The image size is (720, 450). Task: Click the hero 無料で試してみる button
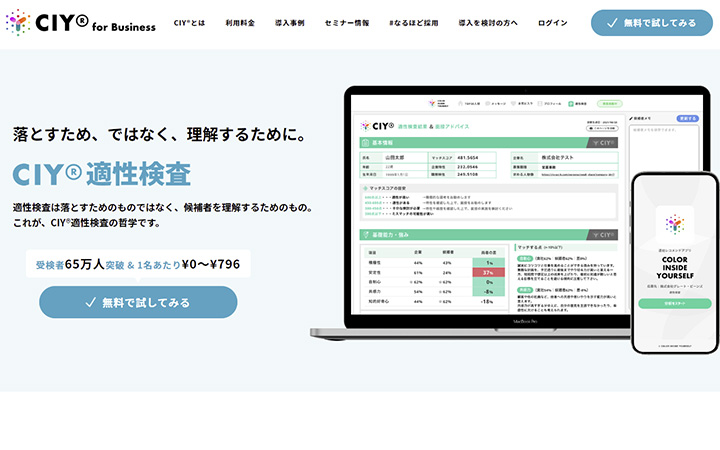tap(138, 302)
